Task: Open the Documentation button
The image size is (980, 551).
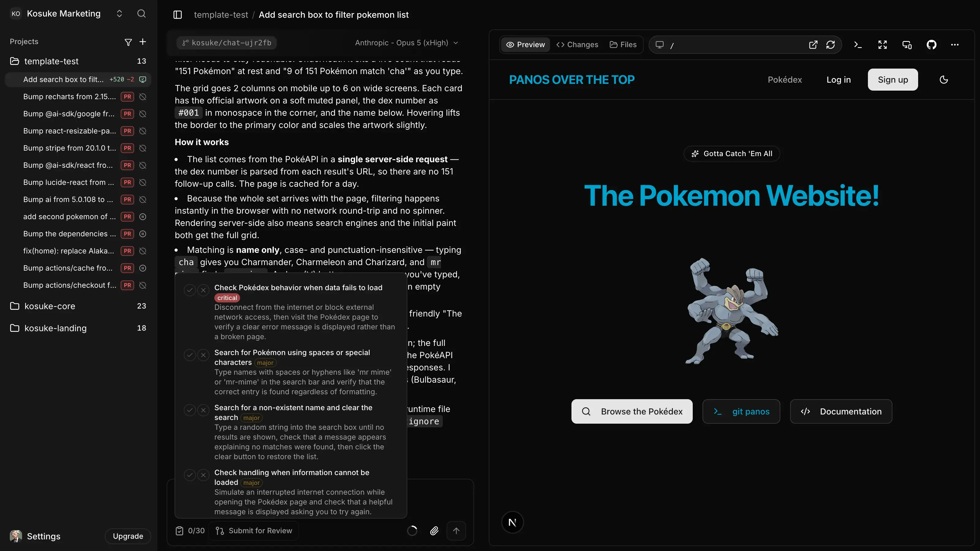Action: pos(841,411)
